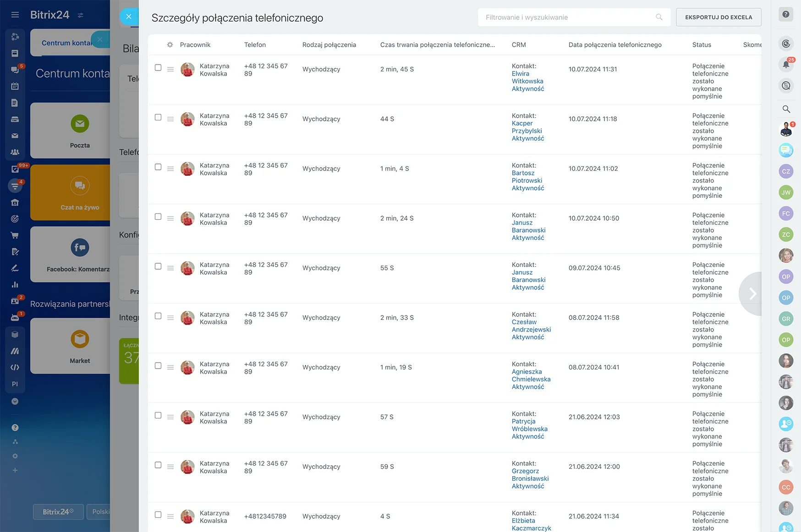Select checkbox for the 10.07.2024 11:31 call
Viewport: 801px width, 532px height.
click(158, 68)
